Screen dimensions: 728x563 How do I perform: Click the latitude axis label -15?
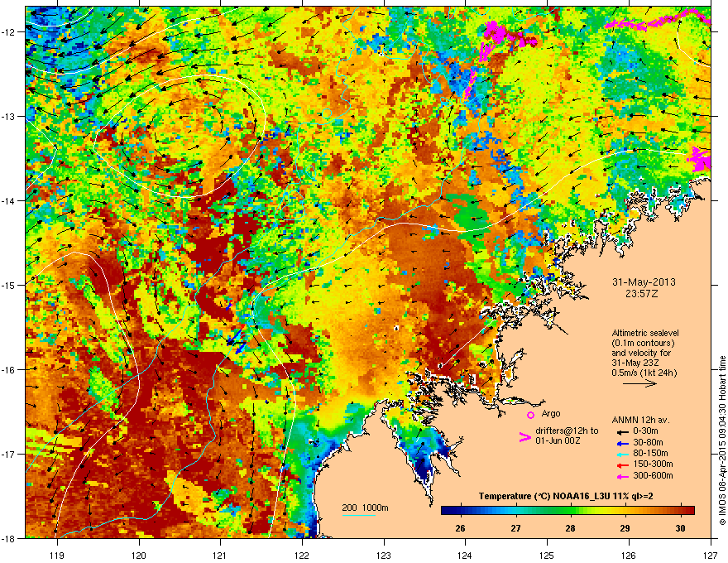coord(8,285)
